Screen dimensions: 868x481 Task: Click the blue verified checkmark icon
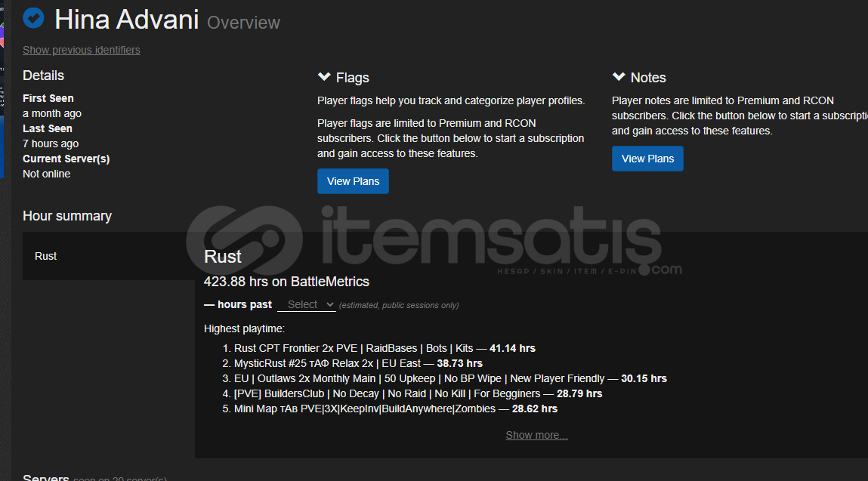(x=33, y=18)
